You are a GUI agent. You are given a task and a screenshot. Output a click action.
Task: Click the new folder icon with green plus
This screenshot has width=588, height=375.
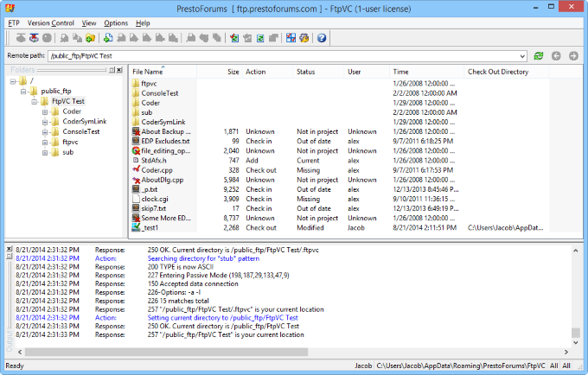pyautogui.click(x=90, y=38)
